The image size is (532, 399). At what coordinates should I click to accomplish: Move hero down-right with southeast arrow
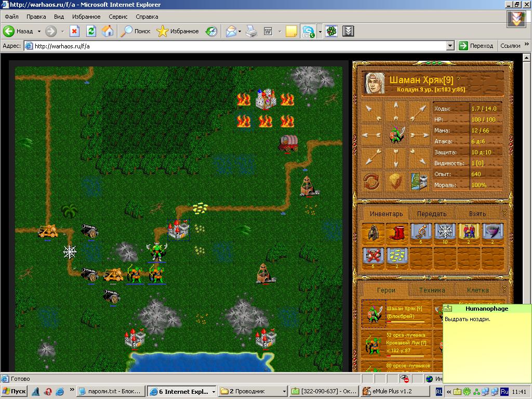418,158
